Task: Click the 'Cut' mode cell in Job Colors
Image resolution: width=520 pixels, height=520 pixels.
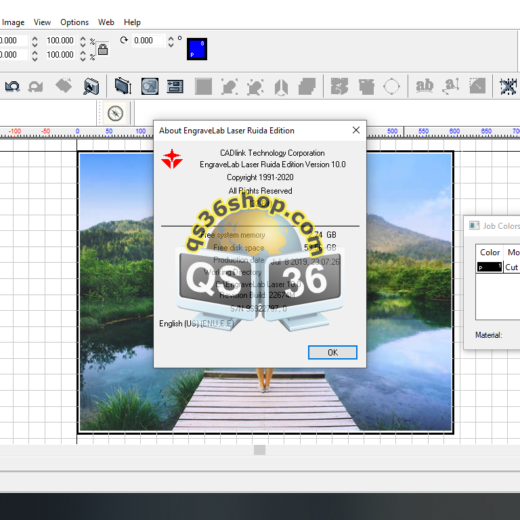Action: click(x=511, y=267)
